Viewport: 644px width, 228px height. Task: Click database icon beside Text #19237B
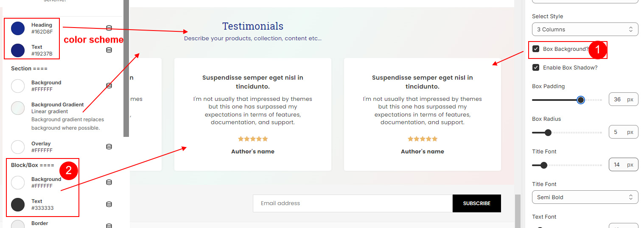pos(109,50)
